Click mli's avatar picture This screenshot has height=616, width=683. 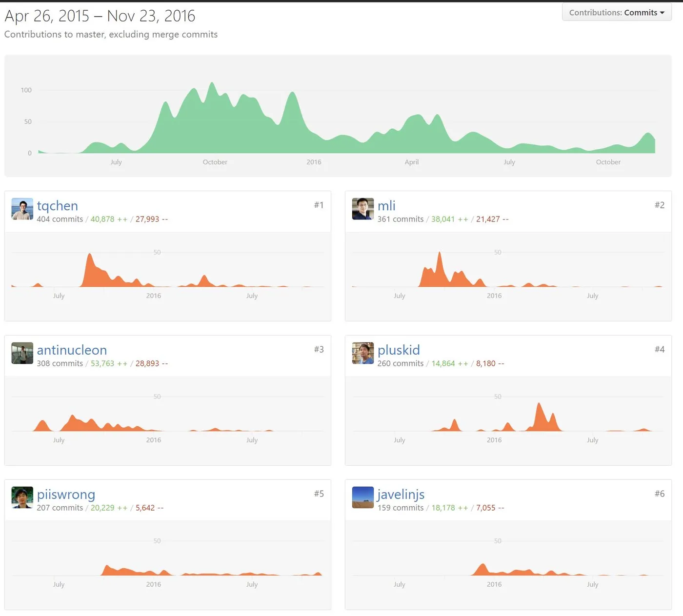click(x=363, y=209)
